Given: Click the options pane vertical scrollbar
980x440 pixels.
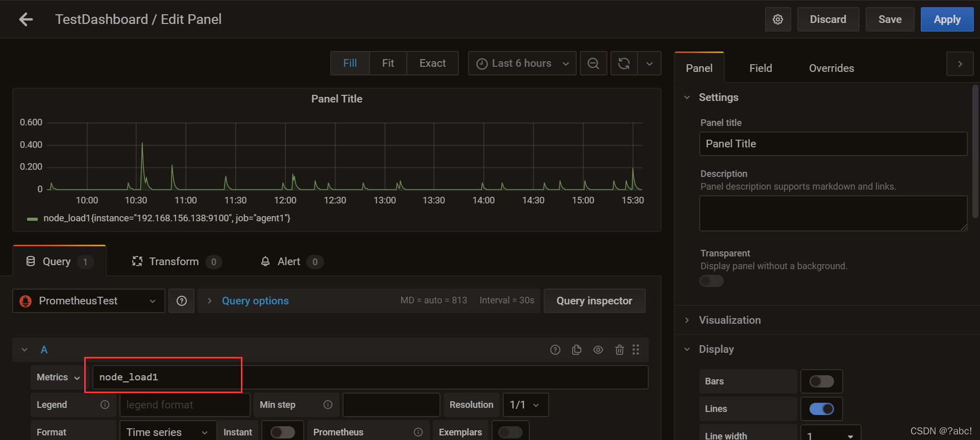Looking at the screenshot, I should pyautogui.click(x=975, y=151).
